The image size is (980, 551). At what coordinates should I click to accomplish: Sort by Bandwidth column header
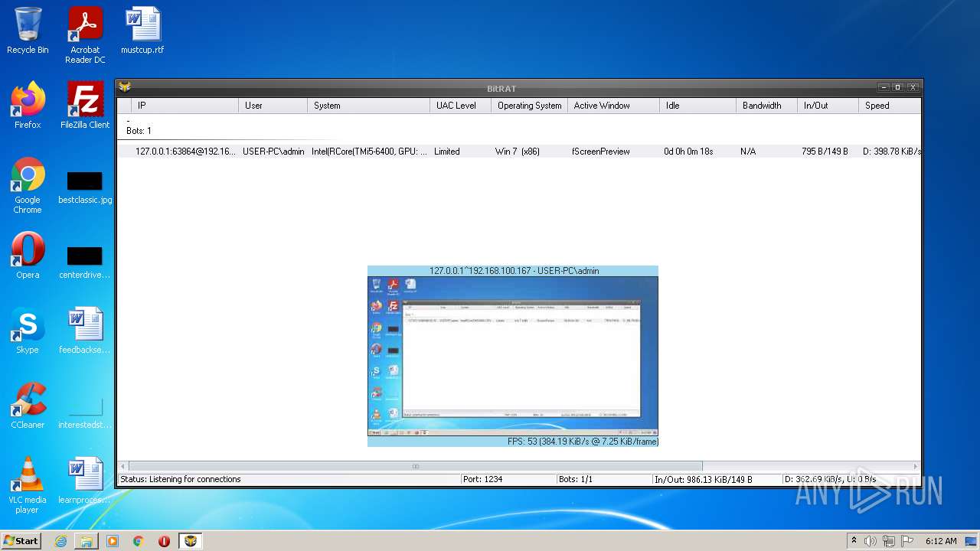766,106
